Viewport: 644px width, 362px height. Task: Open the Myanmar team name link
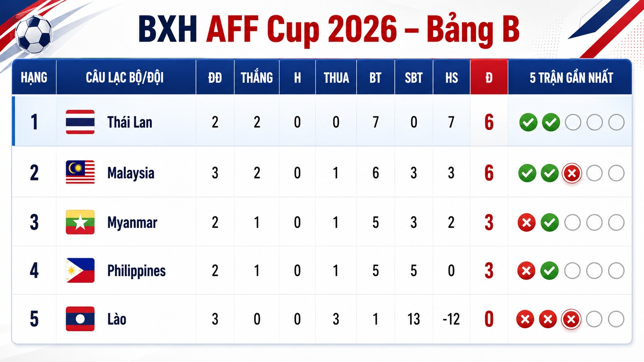click(x=132, y=223)
